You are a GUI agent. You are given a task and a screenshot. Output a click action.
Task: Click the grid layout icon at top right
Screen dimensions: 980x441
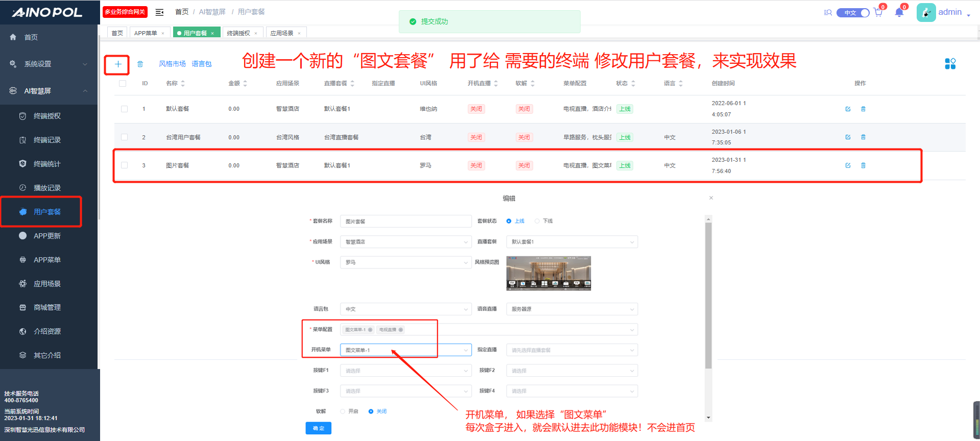[x=950, y=64]
